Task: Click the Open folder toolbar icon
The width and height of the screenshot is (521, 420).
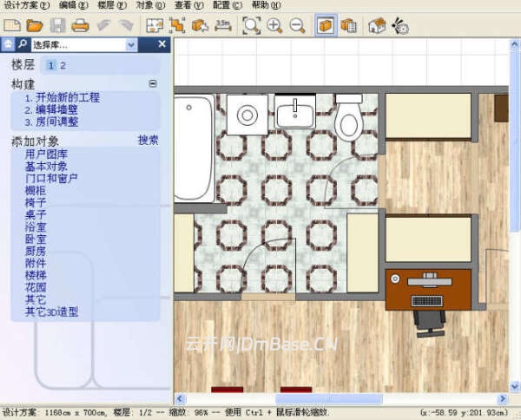Action: point(35,26)
